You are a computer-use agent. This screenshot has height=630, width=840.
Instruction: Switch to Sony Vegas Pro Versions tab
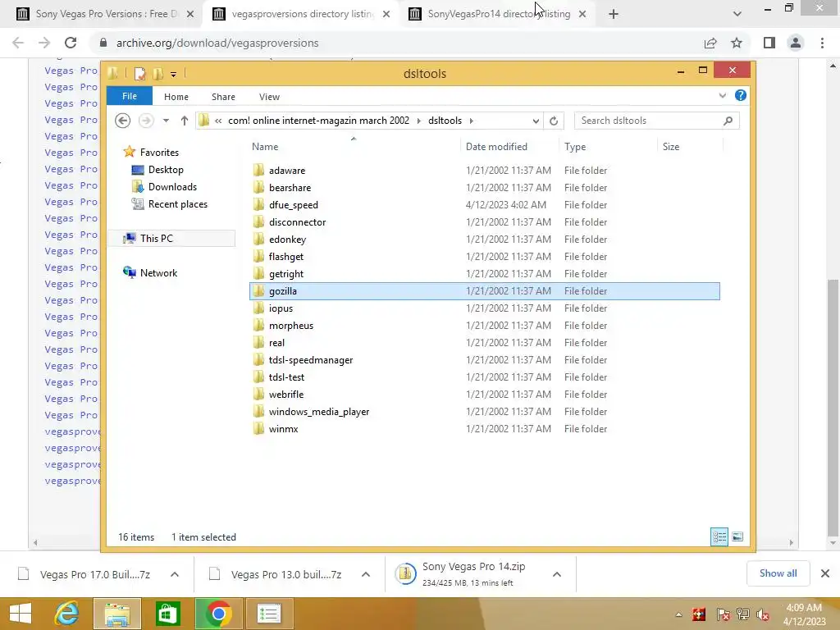pyautogui.click(x=106, y=14)
